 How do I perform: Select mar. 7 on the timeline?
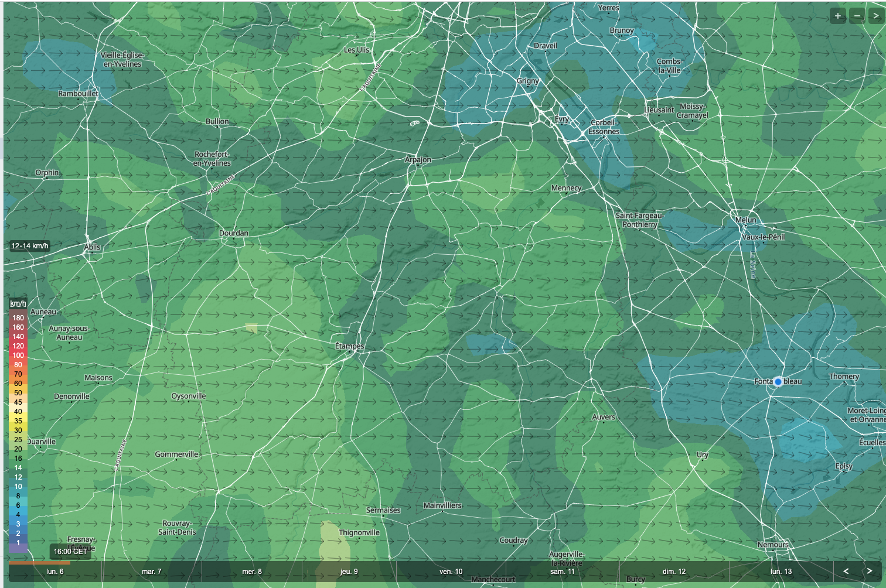(152, 572)
